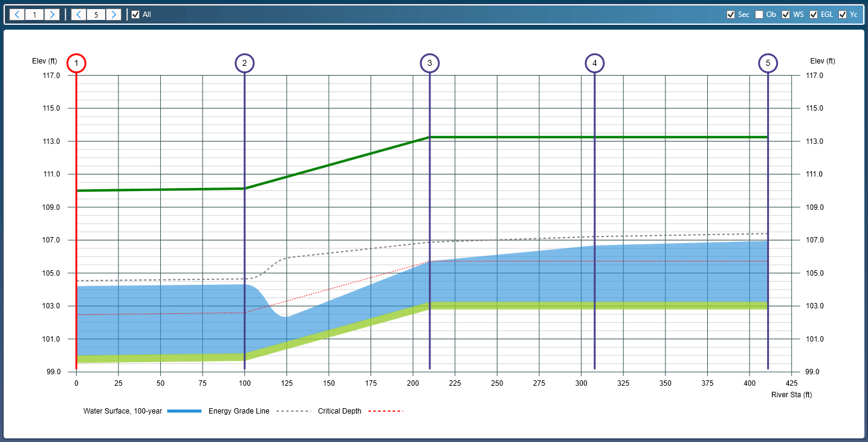The width and height of the screenshot is (868, 442).
Task: Click the Critical Depth legend entry
Action: (340, 411)
